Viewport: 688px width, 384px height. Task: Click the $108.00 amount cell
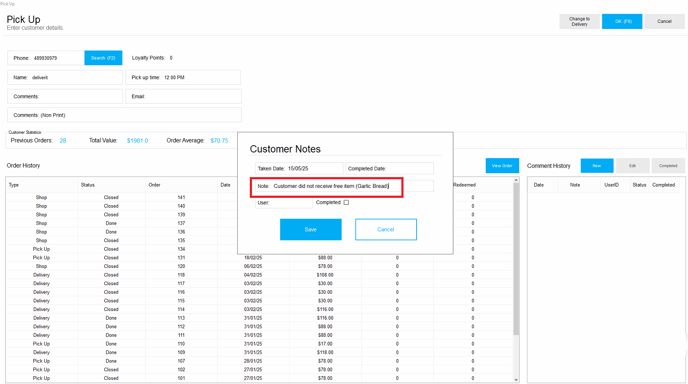(325, 275)
